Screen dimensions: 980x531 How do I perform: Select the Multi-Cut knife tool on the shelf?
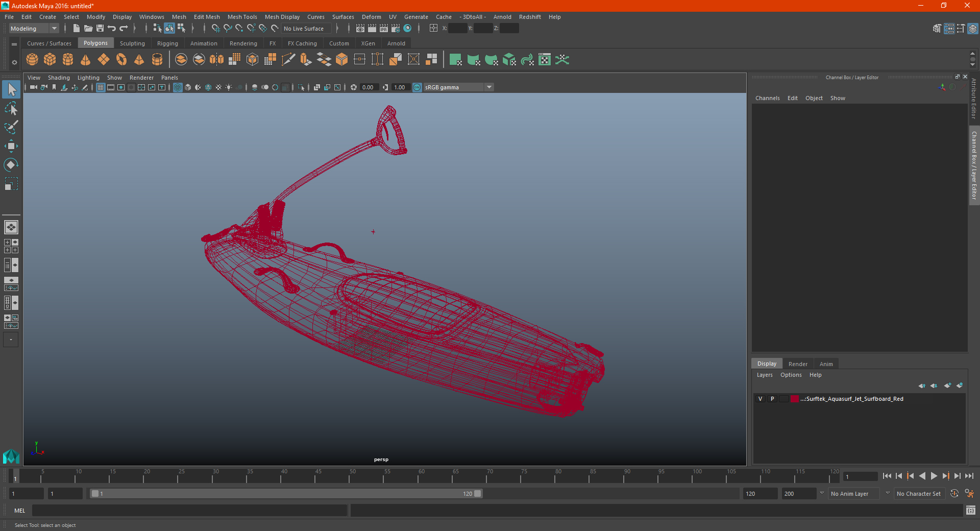288,60
